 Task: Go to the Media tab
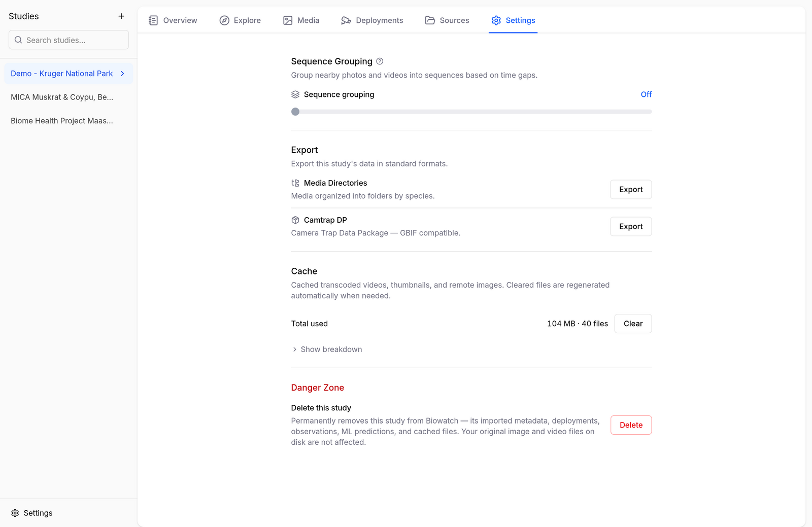click(301, 20)
